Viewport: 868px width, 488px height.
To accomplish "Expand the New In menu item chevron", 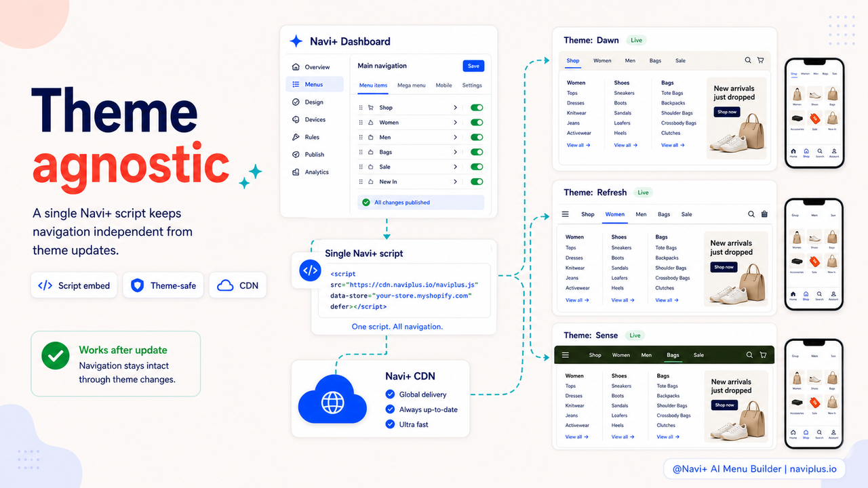I will pyautogui.click(x=455, y=182).
